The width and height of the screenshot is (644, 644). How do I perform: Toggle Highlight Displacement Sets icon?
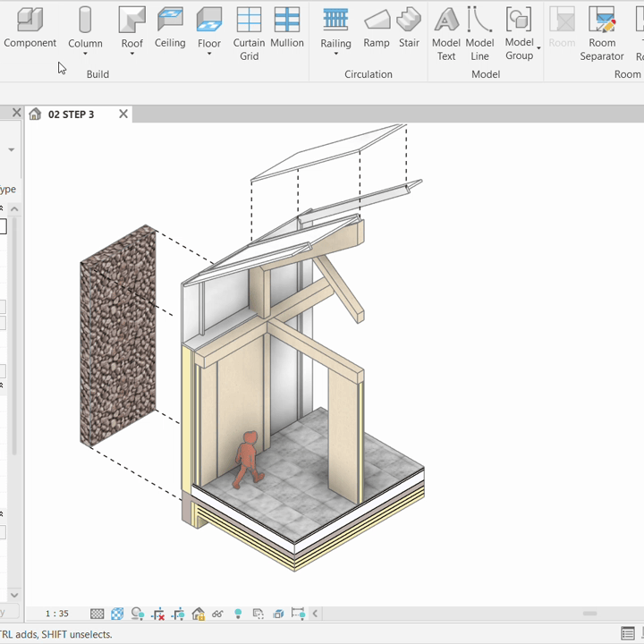(299, 614)
